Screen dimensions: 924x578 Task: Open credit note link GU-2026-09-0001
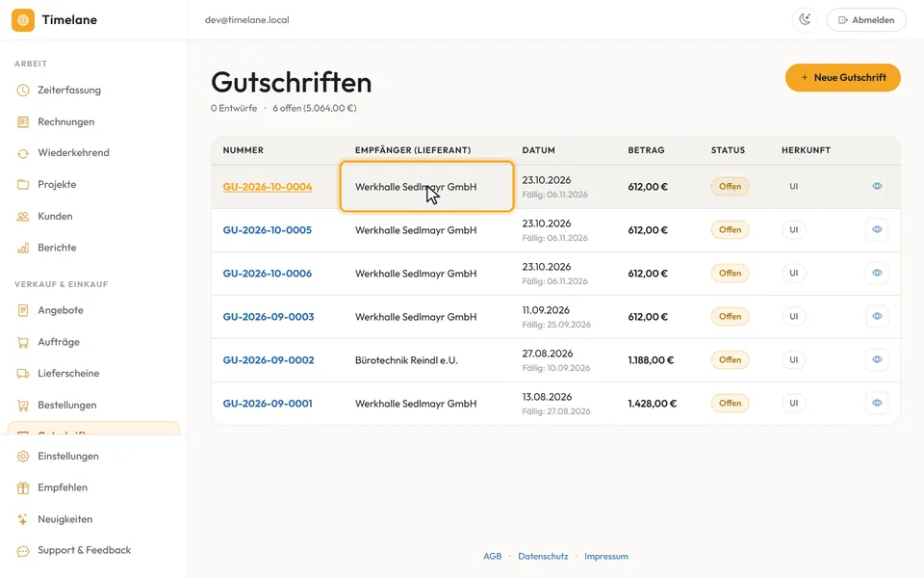268,404
